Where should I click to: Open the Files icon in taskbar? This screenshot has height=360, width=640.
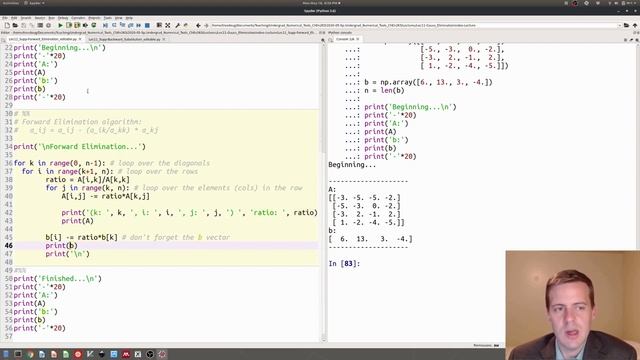pos(6,354)
